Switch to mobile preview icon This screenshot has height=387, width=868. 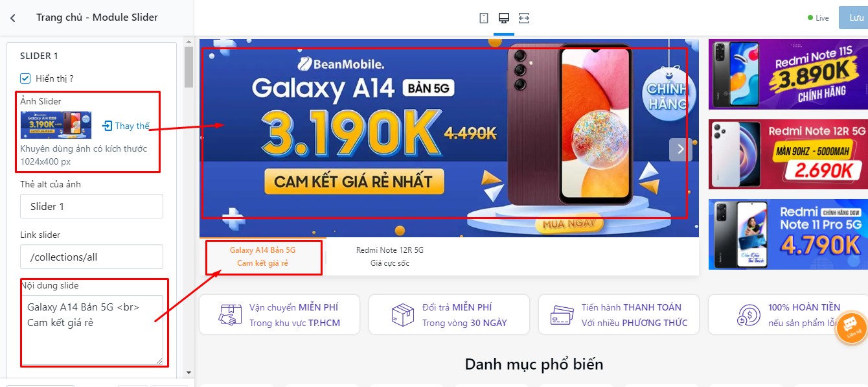(484, 18)
